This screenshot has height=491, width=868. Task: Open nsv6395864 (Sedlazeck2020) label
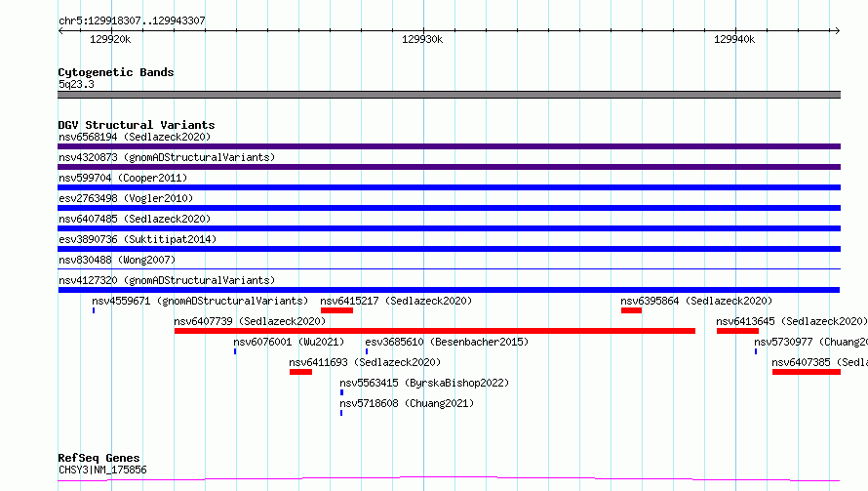tap(695, 301)
